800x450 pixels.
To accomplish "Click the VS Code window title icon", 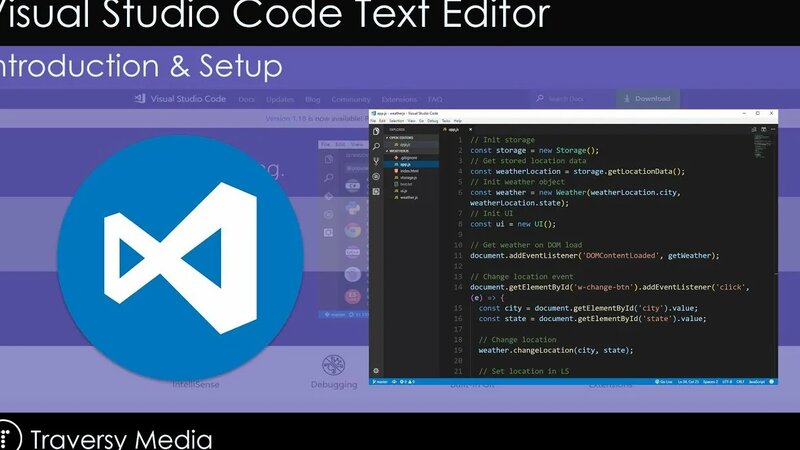I will point(373,113).
